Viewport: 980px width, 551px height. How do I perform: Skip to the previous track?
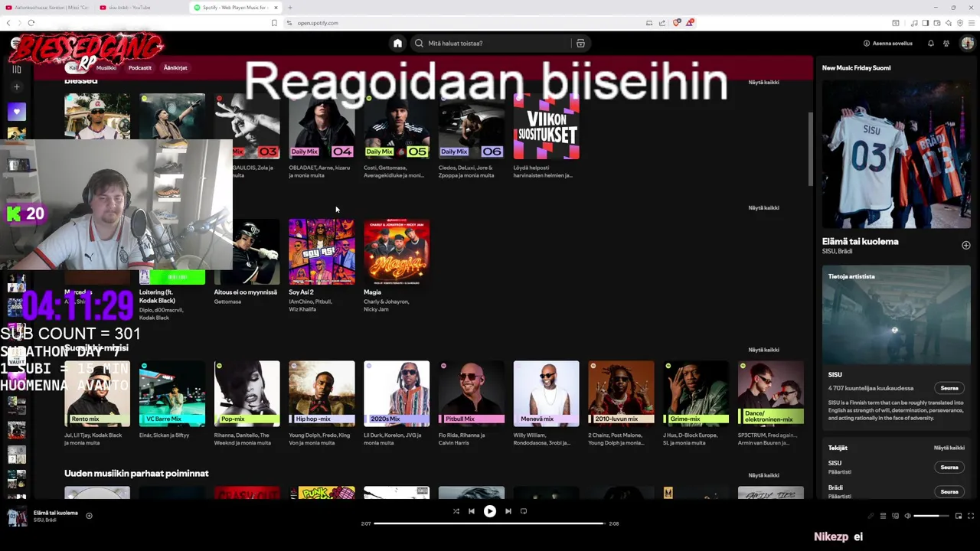pos(472,511)
